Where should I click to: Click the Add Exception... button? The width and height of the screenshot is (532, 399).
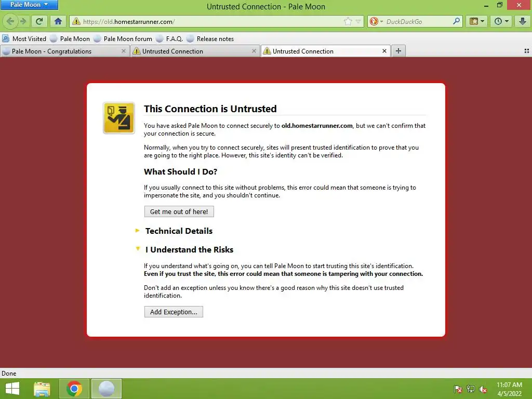174,312
